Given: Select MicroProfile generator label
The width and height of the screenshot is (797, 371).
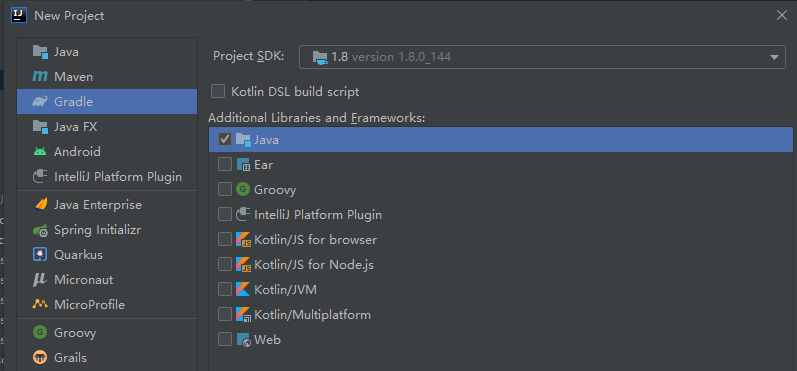Looking at the screenshot, I should pos(89,305).
